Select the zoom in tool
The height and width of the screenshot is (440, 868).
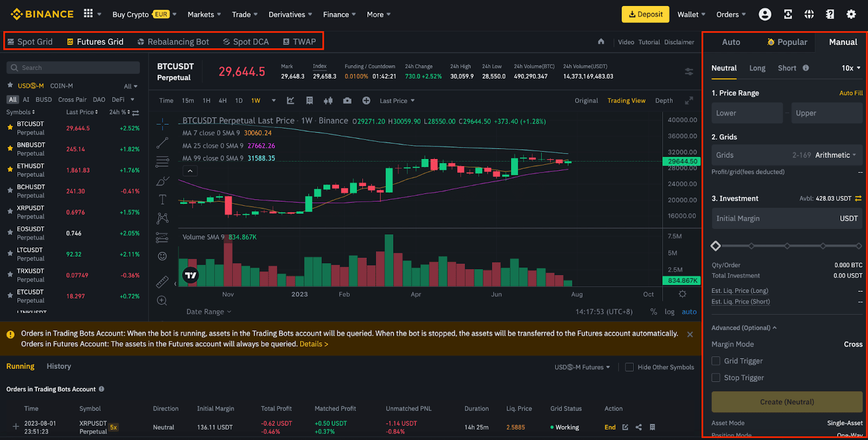tap(162, 301)
